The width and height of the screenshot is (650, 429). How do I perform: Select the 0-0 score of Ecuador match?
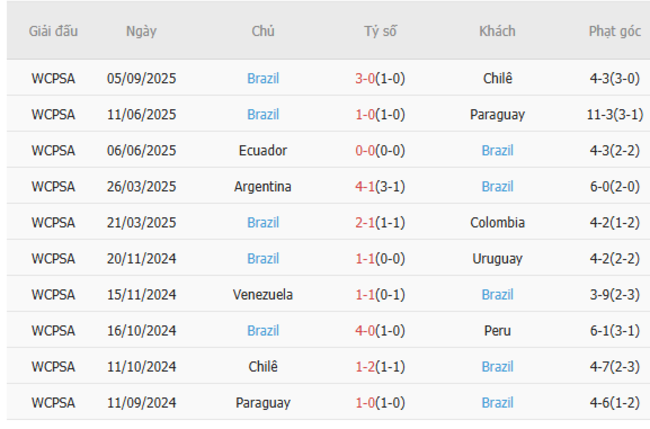pos(366,150)
